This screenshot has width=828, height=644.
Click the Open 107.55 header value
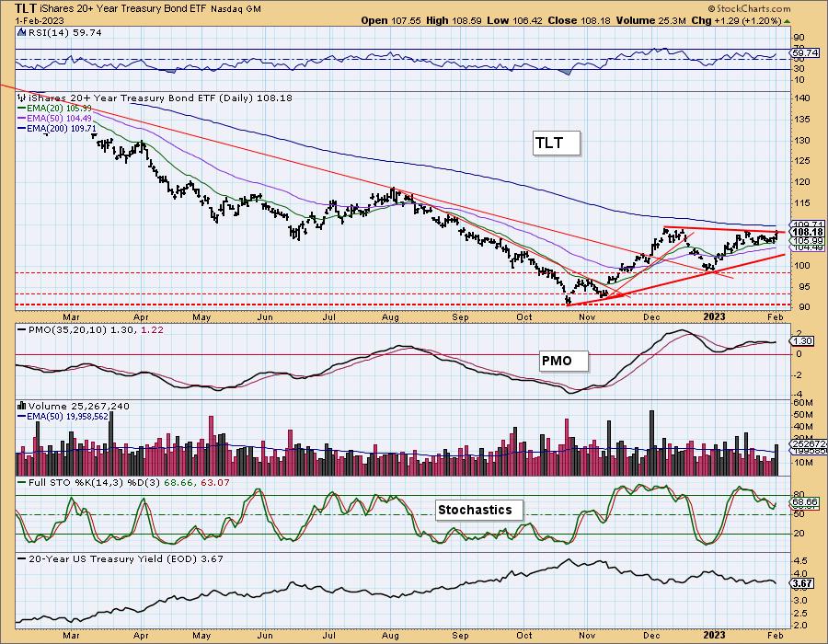click(x=391, y=20)
